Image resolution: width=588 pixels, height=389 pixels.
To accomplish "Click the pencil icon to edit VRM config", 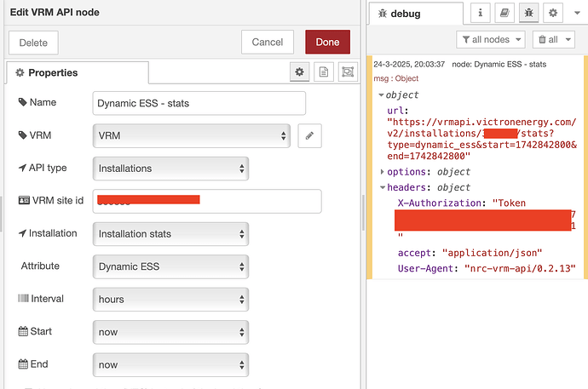I will 310,135.
